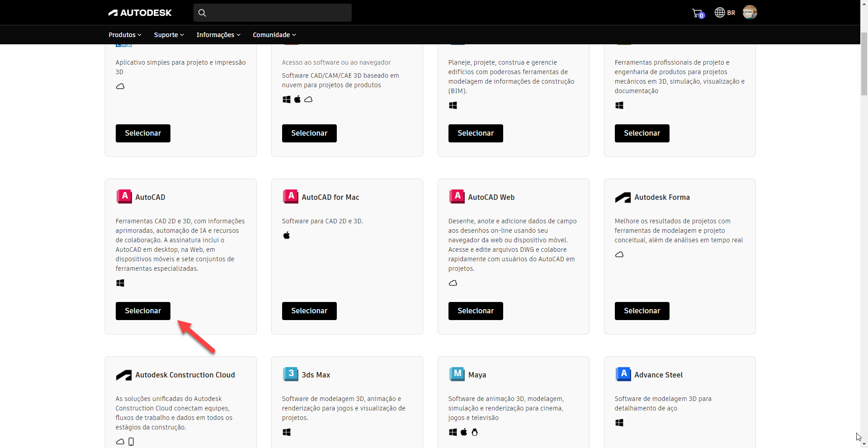This screenshot has width=868, height=448.
Task: Open the BR region language selector
Action: (725, 13)
